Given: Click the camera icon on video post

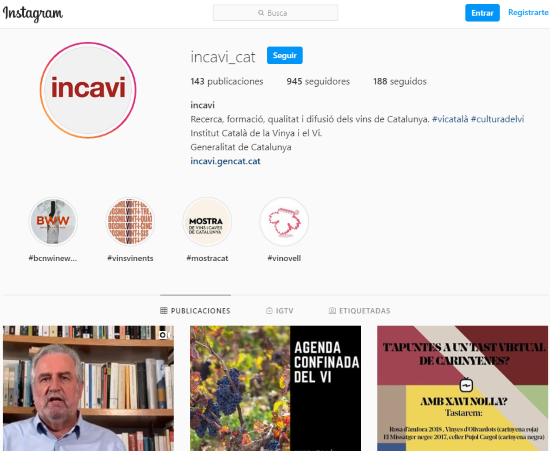Looking at the screenshot, I should pos(163,335).
